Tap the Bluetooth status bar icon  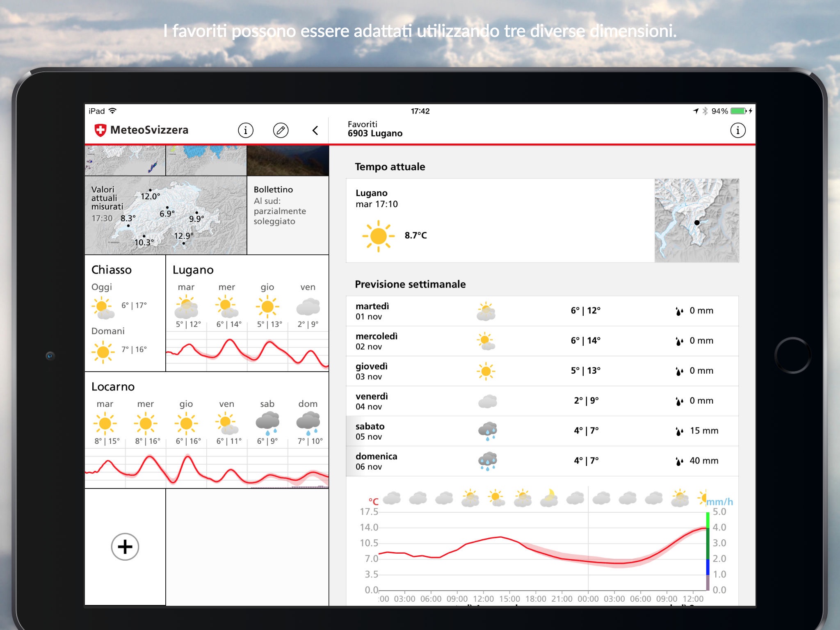705,111
